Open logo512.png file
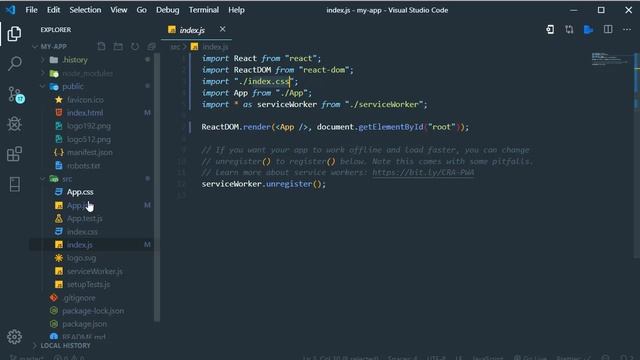Screen dimensions: 640x360 [x=89, y=139]
